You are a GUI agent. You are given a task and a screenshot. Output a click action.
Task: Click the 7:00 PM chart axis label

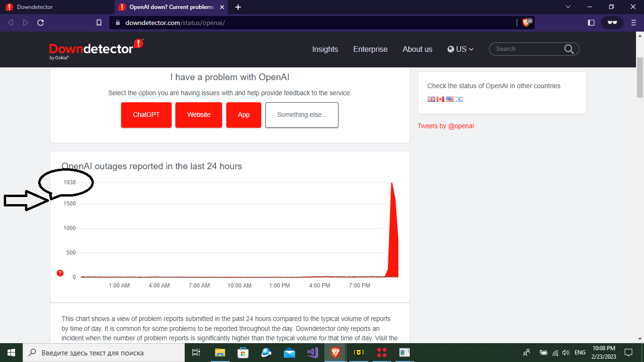[360, 286]
